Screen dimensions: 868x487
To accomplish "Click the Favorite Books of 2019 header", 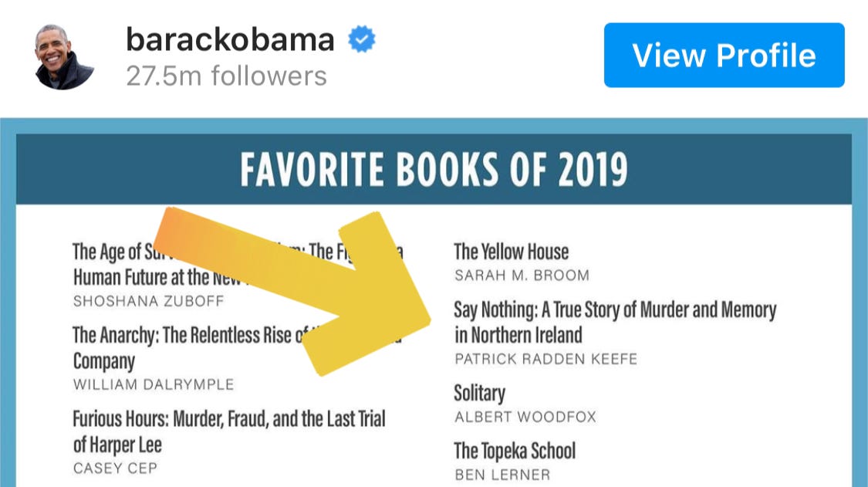I will tap(434, 169).
